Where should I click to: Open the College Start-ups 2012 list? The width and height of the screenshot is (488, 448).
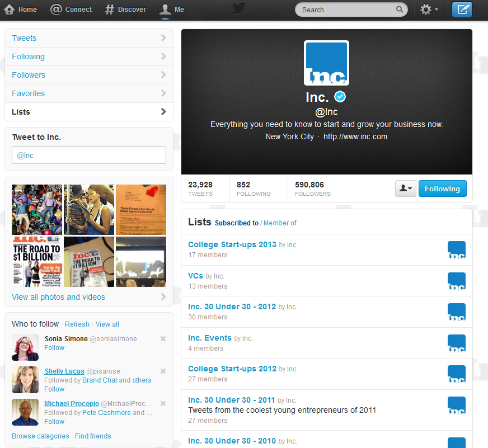tap(232, 369)
